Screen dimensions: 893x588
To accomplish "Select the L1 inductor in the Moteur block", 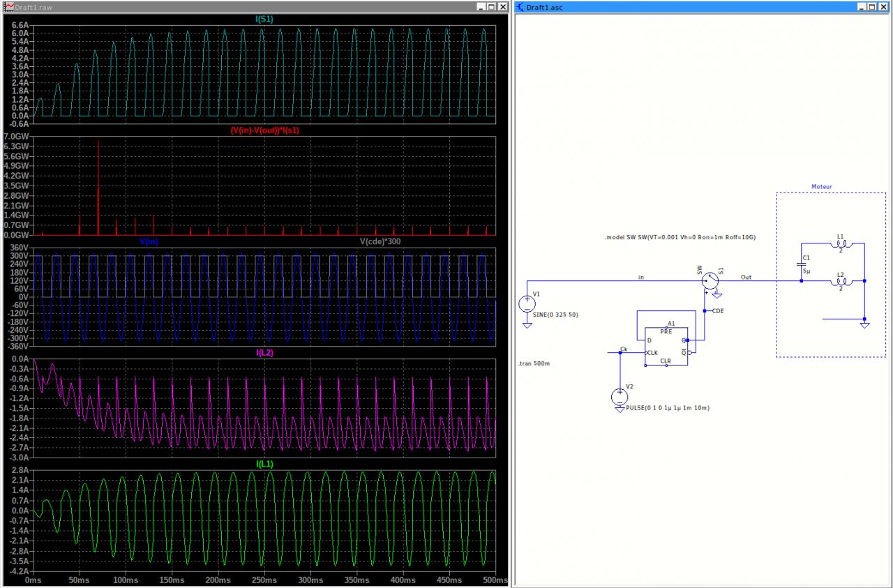I will coord(841,243).
